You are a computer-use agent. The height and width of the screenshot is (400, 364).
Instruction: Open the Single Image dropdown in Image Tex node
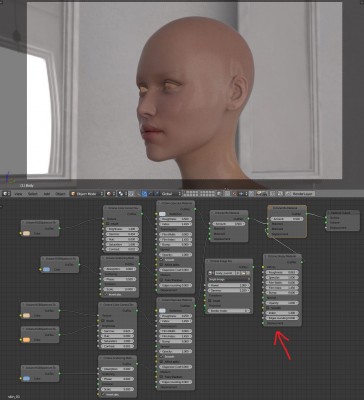229,279
